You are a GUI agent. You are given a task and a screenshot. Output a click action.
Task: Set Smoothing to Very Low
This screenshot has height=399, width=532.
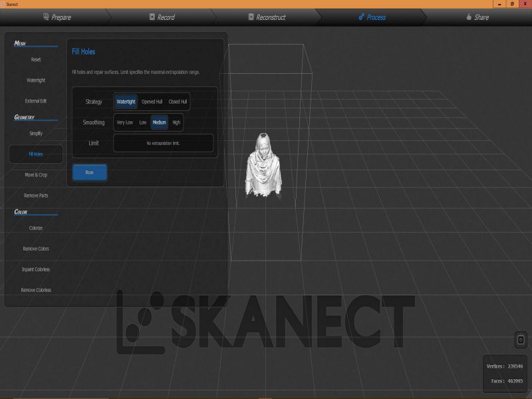click(x=124, y=122)
